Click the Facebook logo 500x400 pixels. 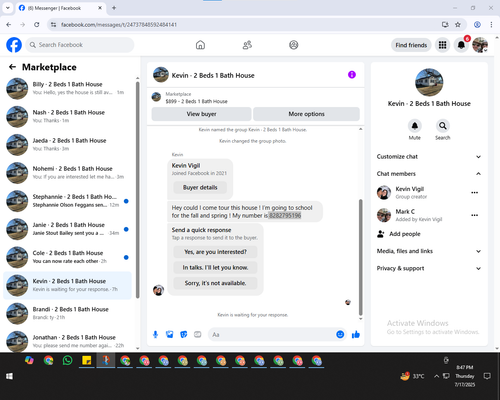point(14,45)
